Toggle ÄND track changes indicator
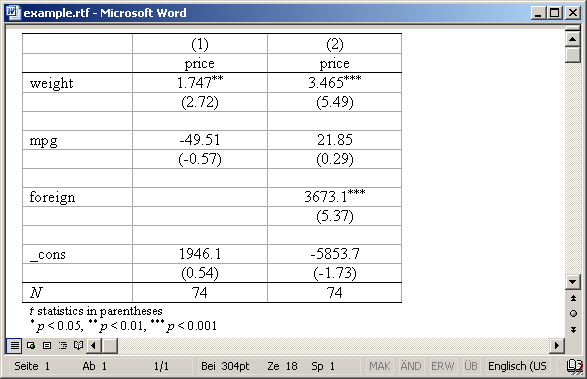Viewport: 587px width, 379px height. tap(411, 366)
